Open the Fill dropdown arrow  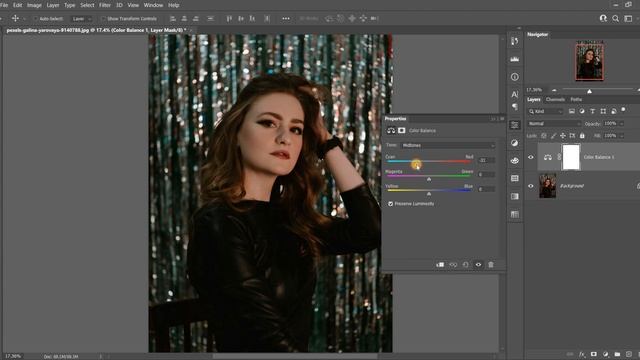point(622,136)
